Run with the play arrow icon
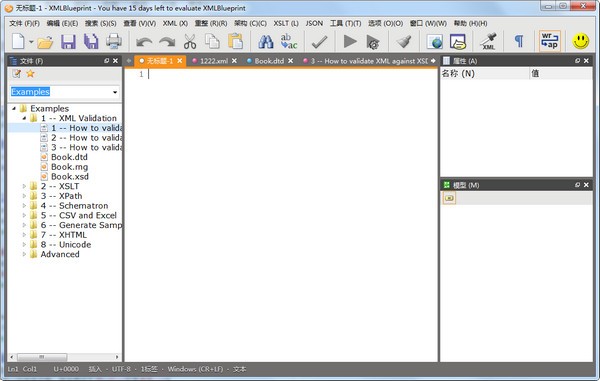Image resolution: width=600 pixels, height=381 pixels. click(350, 41)
